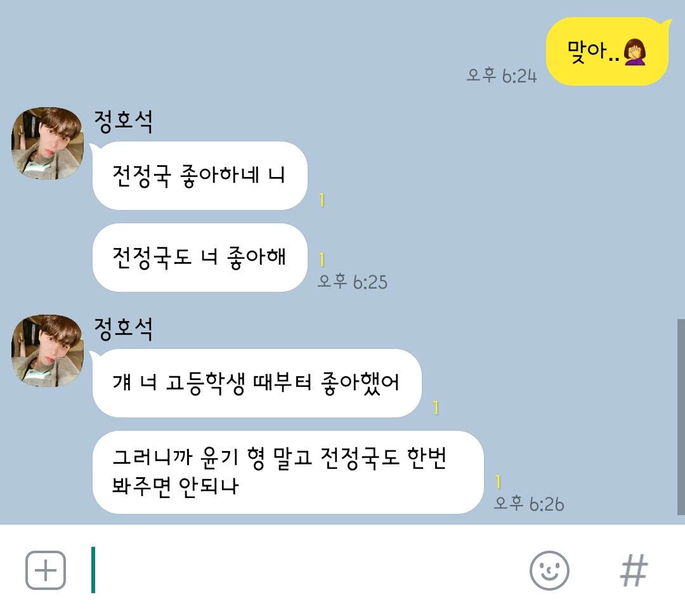Click the 오후 6:24 timestamp
This screenshot has width=685, height=616.
coord(502,75)
